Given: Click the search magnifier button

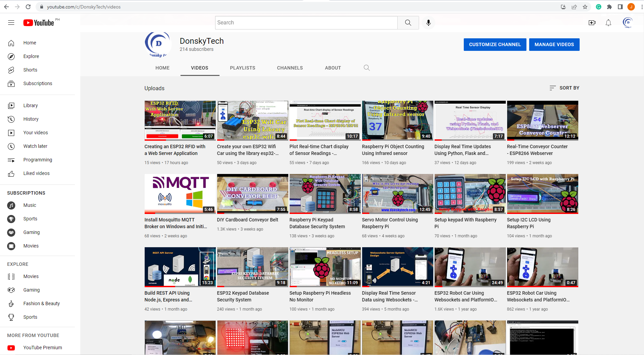Looking at the screenshot, I should point(408,23).
